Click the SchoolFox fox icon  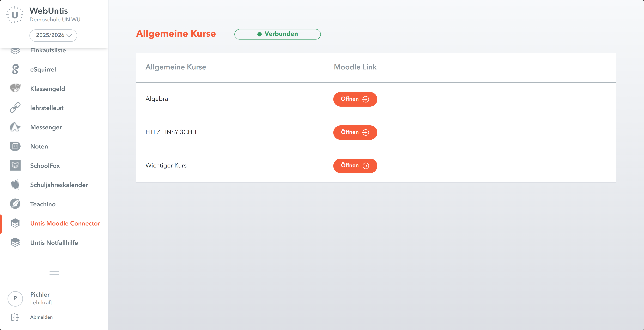(x=15, y=165)
